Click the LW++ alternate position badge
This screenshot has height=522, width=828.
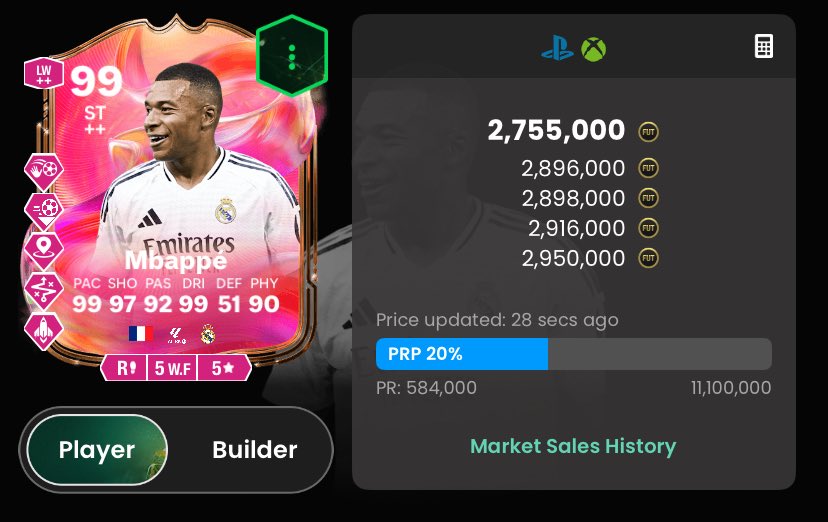(44, 73)
